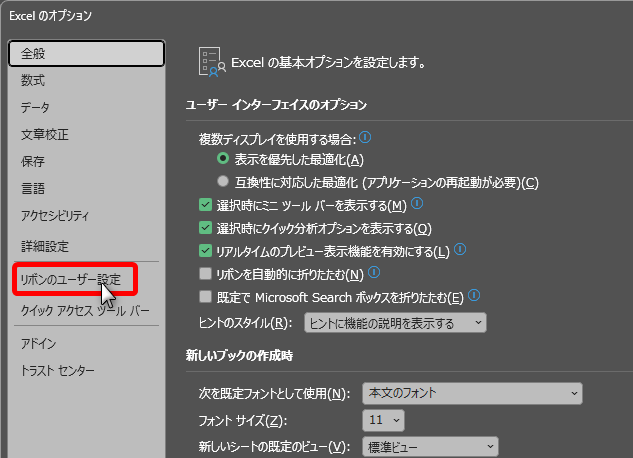Expand the 本文のフォント default font dropdown
633x458 pixels.
click(x=472, y=393)
